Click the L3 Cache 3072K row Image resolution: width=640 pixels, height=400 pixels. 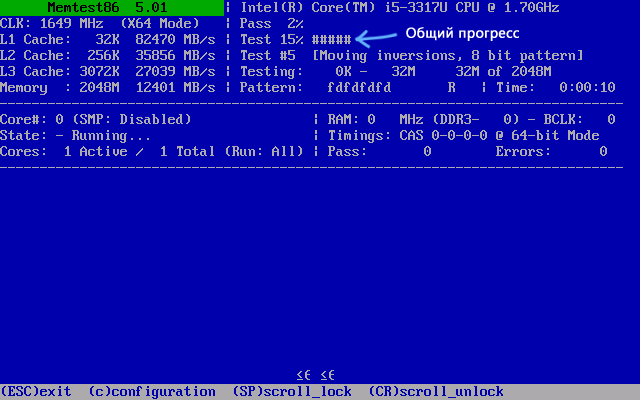(x=108, y=71)
